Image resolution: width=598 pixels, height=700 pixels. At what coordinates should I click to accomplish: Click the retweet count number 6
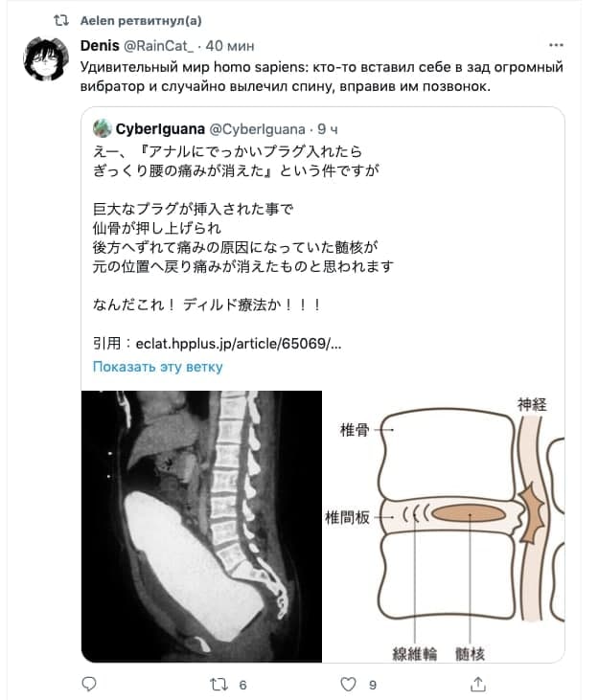coord(242,685)
